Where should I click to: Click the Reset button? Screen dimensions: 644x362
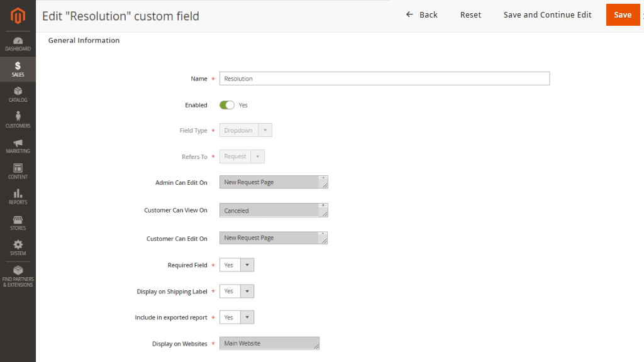[x=470, y=15]
